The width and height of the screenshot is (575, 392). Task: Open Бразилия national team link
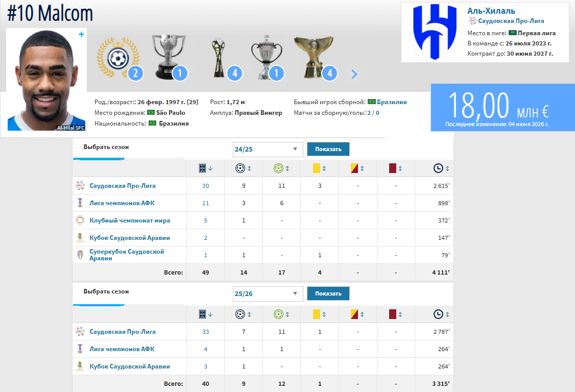click(392, 102)
